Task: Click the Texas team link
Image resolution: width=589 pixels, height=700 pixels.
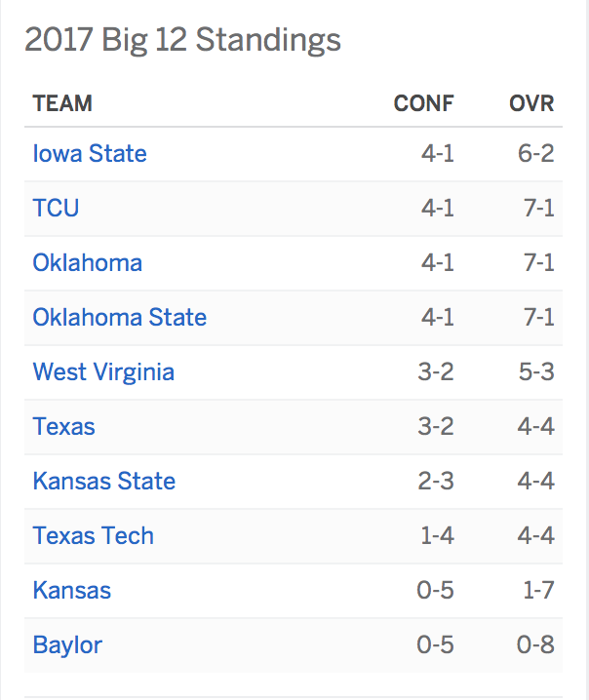Action: click(63, 426)
